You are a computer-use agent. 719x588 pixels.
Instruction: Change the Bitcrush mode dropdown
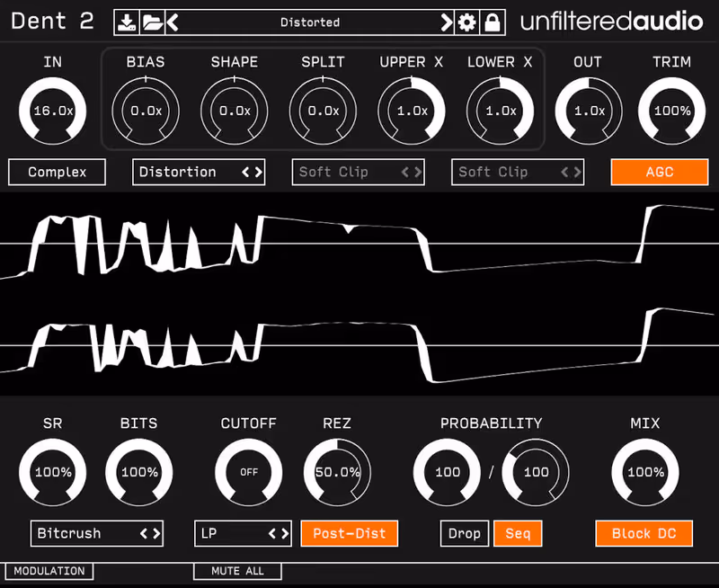(96, 533)
